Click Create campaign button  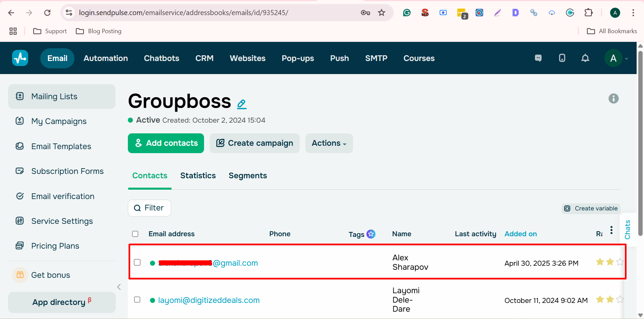(x=255, y=143)
